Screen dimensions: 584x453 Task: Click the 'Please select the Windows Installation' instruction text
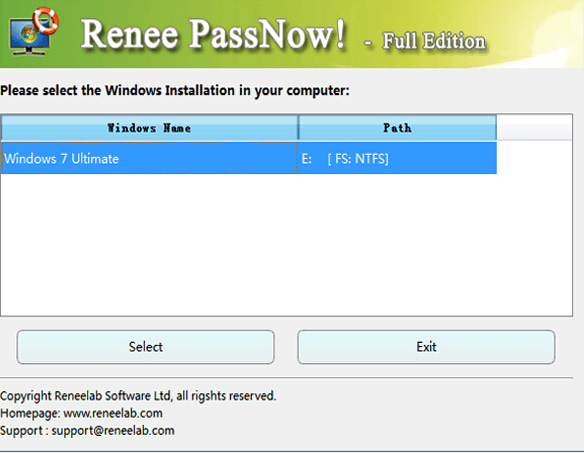point(175,91)
